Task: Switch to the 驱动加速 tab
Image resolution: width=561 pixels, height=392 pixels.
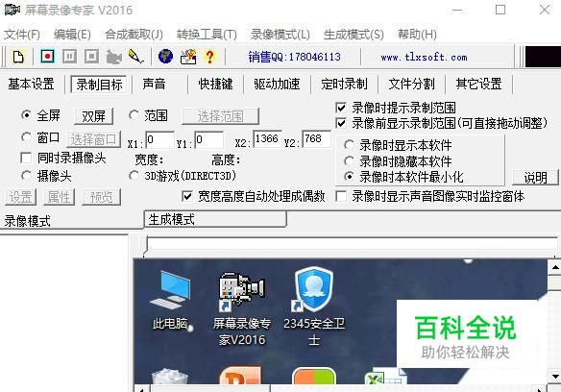Action: 277,85
